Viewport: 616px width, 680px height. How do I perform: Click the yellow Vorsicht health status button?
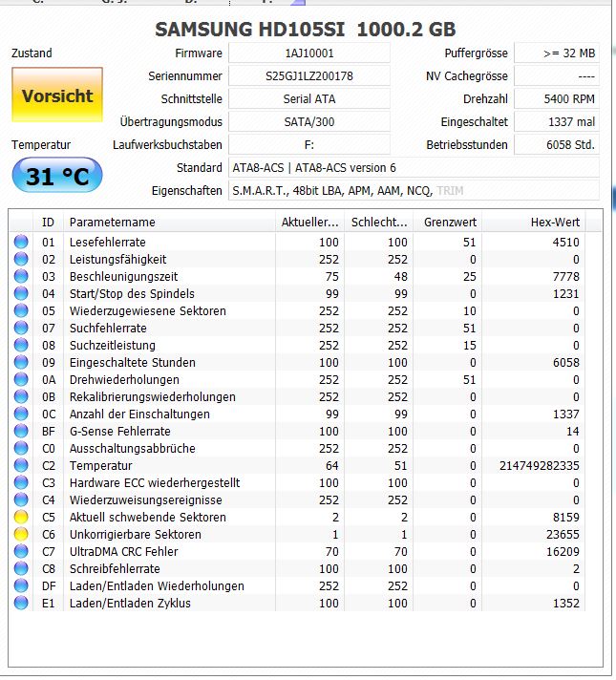click(57, 95)
